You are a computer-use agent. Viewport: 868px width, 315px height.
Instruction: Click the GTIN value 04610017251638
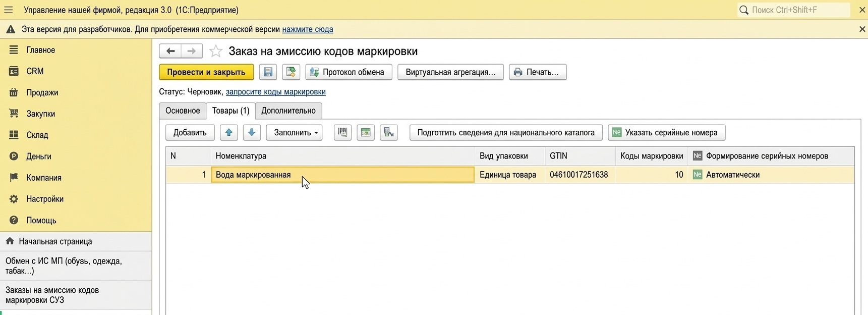pyautogui.click(x=579, y=175)
